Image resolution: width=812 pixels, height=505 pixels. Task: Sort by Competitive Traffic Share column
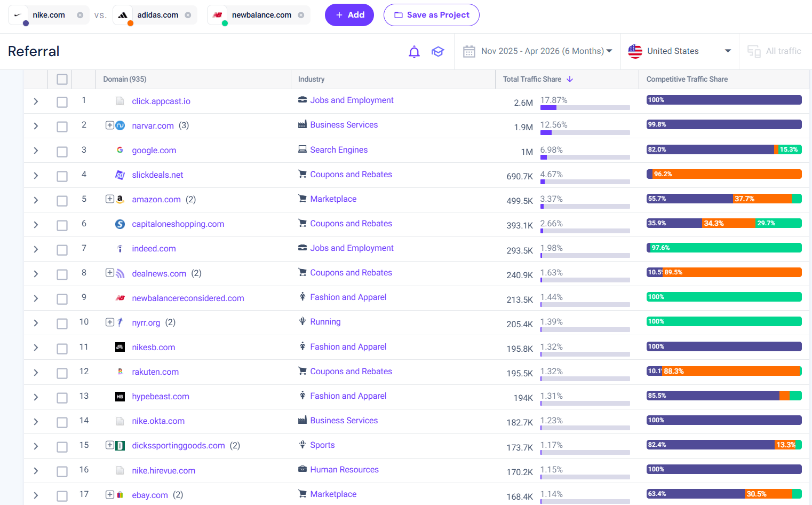point(687,79)
